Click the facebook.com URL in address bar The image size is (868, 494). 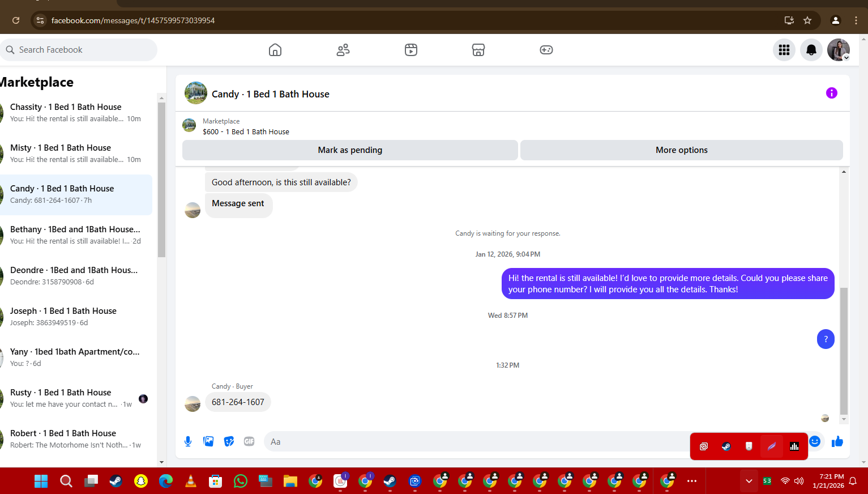coord(133,20)
